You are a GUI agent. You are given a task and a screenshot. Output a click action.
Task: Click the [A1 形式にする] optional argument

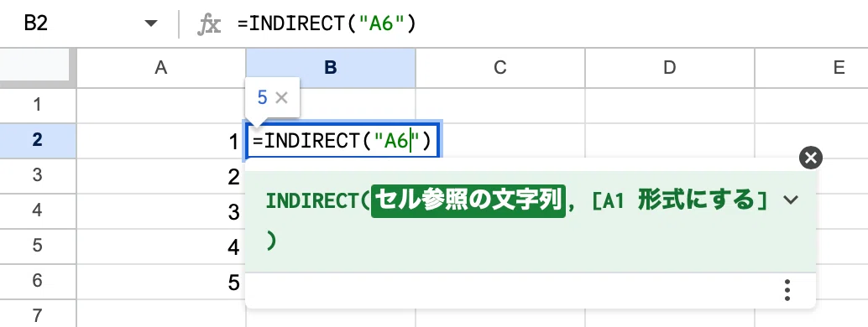click(680, 200)
